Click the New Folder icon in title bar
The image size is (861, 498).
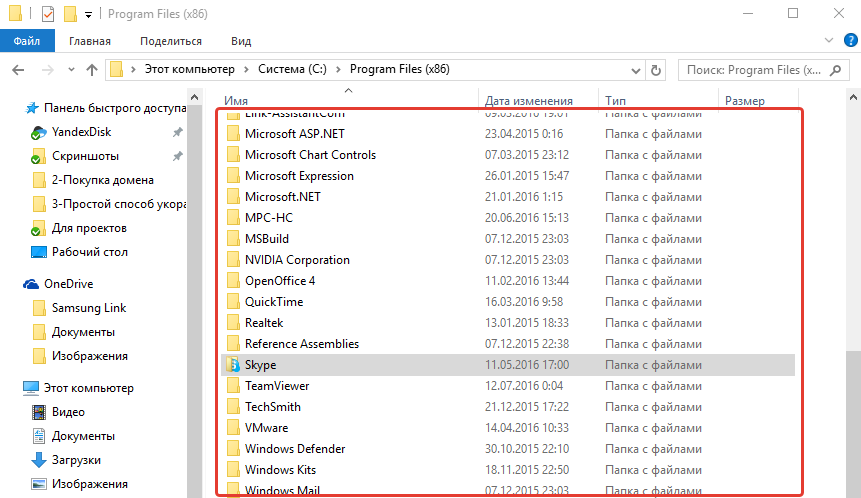pyautogui.click(x=70, y=14)
